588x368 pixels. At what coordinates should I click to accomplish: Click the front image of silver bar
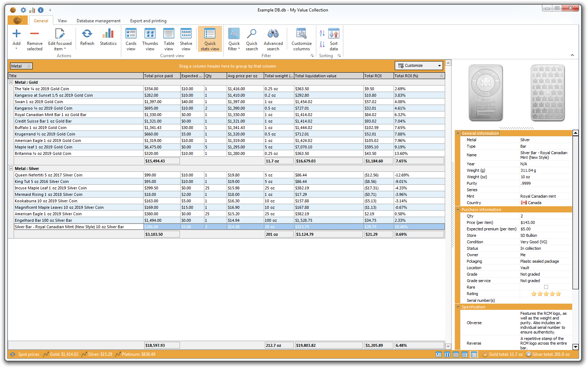pos(485,93)
